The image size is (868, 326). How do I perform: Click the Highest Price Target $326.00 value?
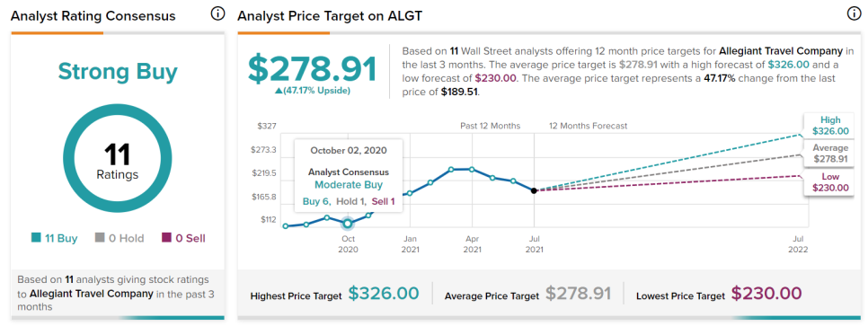384,294
